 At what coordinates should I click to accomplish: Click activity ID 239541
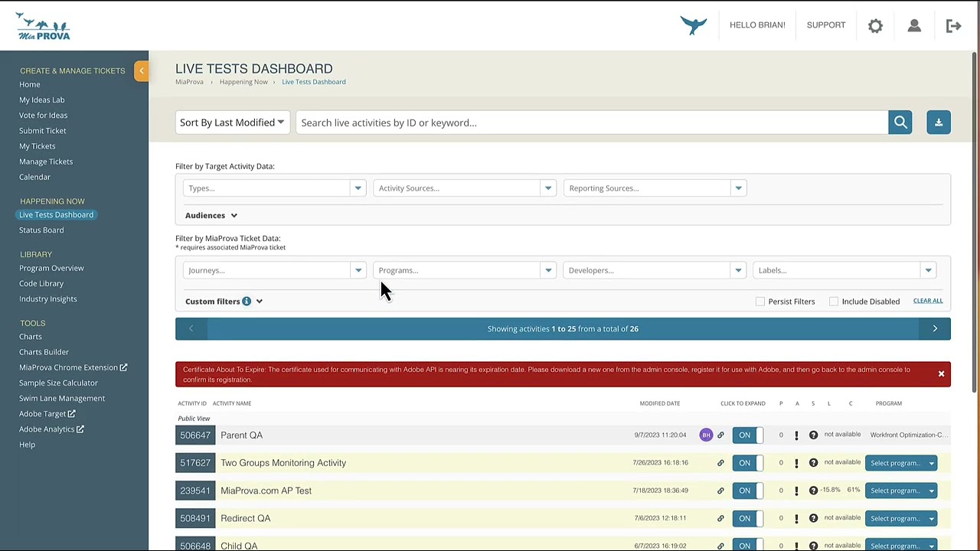195,491
